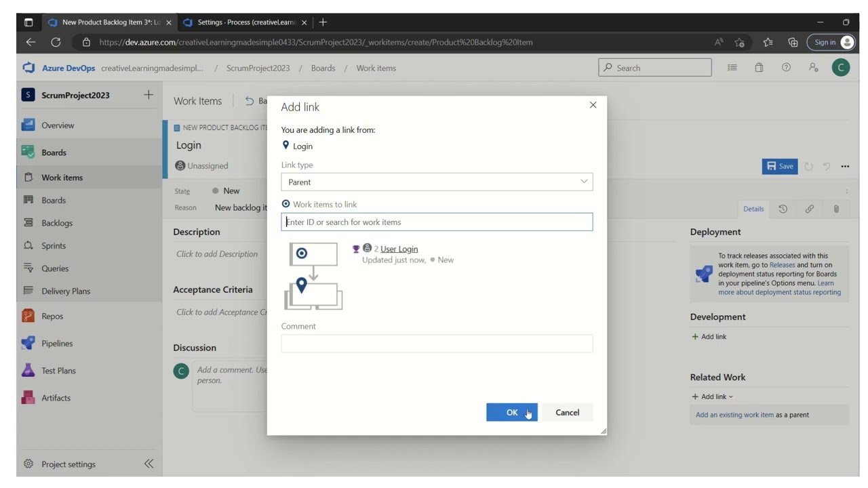868x488 pixels.
Task: Open the History tab icon
Action: pyautogui.click(x=783, y=209)
